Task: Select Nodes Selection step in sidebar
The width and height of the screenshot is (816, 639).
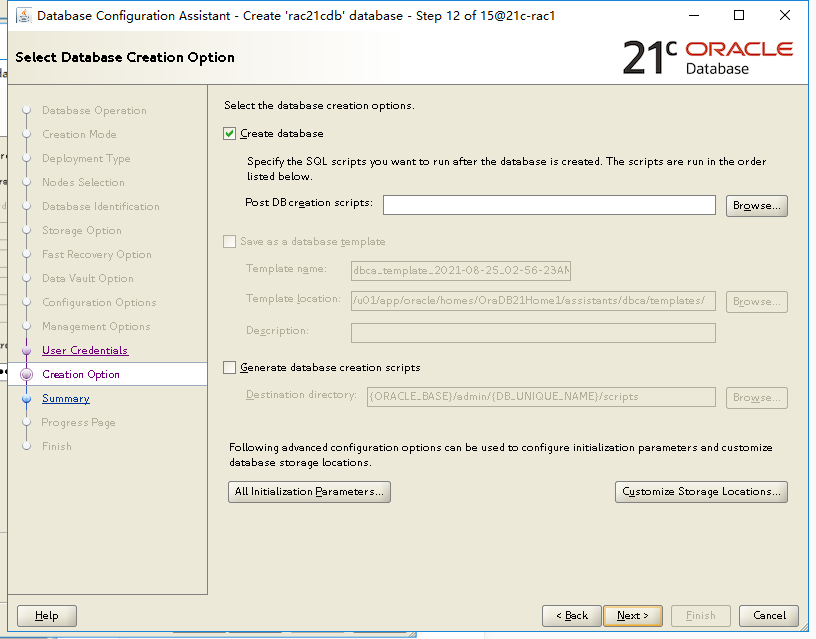Action: click(x=83, y=182)
